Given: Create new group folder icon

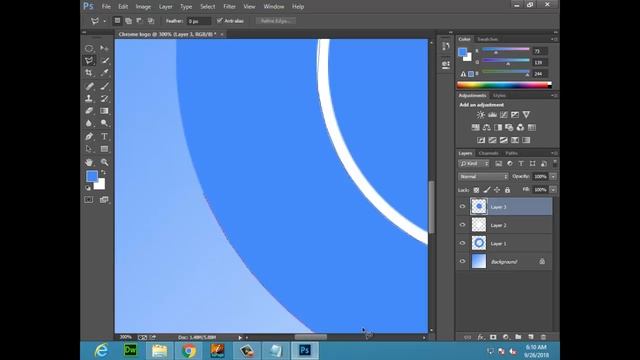Looking at the screenshot, I should pos(518,337).
